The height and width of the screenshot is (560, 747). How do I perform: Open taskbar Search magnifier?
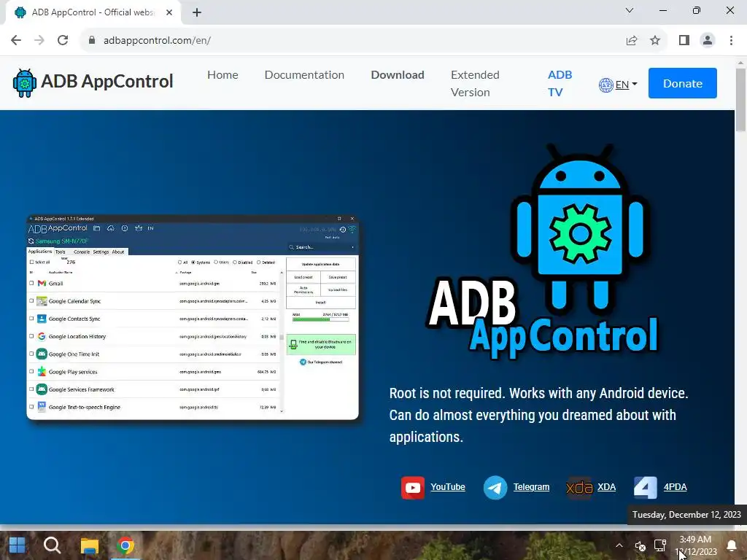52,545
